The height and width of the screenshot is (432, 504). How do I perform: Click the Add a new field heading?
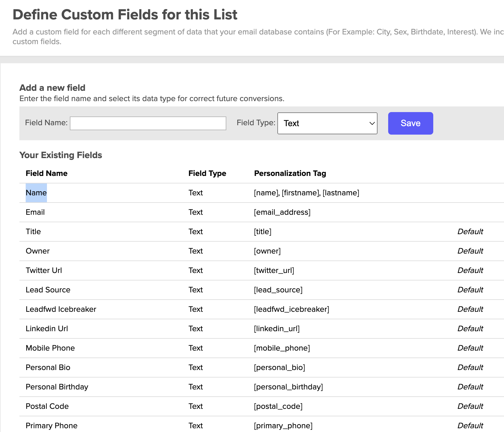point(52,88)
